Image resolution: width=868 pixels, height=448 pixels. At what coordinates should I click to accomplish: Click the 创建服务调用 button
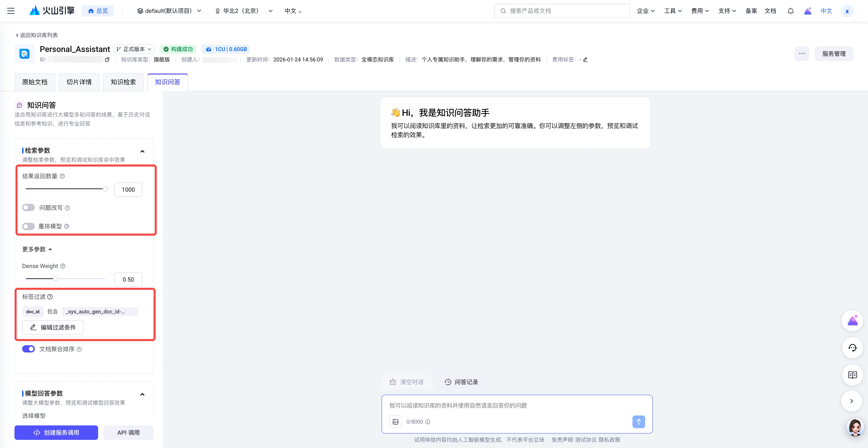[x=56, y=432]
